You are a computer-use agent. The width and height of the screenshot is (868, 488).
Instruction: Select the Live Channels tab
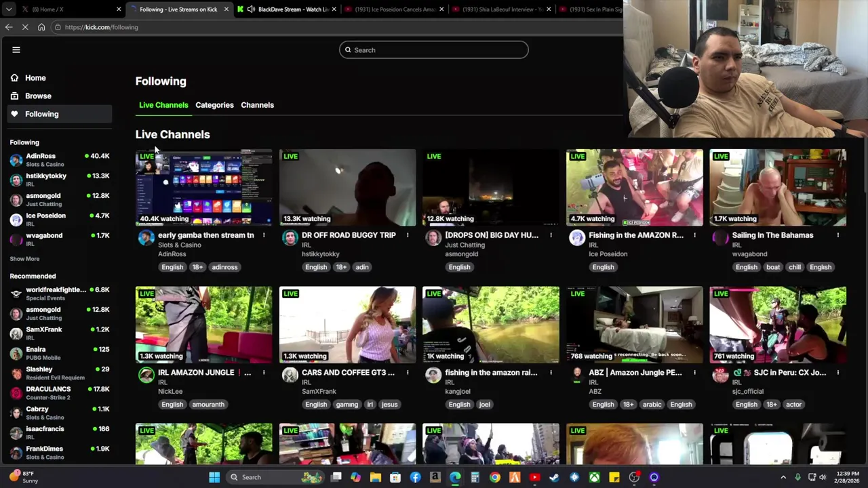tap(163, 105)
